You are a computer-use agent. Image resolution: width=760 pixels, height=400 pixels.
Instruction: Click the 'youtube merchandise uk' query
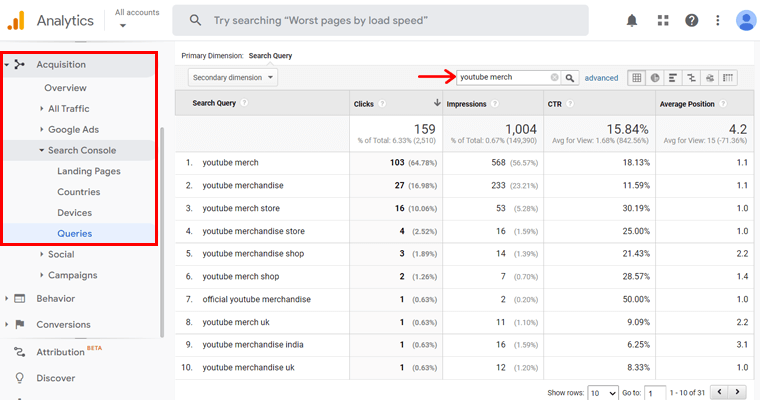click(248, 368)
